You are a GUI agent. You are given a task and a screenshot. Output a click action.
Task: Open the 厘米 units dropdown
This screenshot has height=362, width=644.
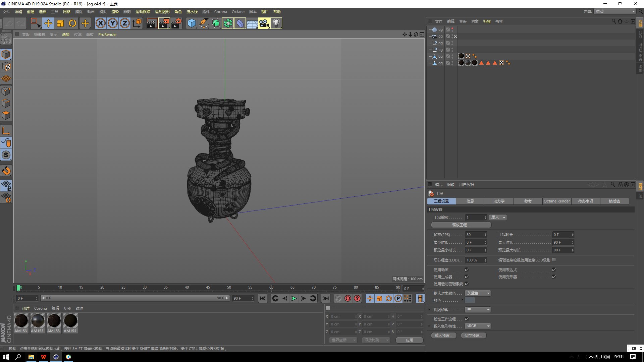[498, 218]
